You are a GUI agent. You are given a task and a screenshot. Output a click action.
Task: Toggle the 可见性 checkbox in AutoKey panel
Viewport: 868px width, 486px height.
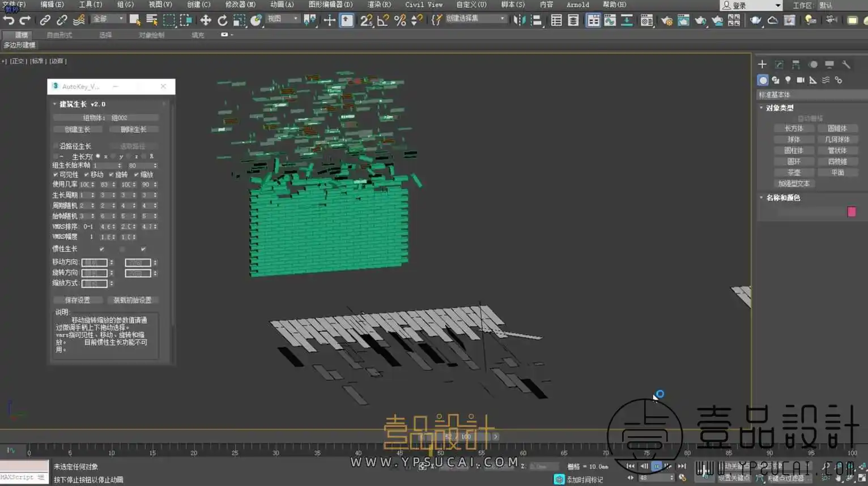coord(56,175)
